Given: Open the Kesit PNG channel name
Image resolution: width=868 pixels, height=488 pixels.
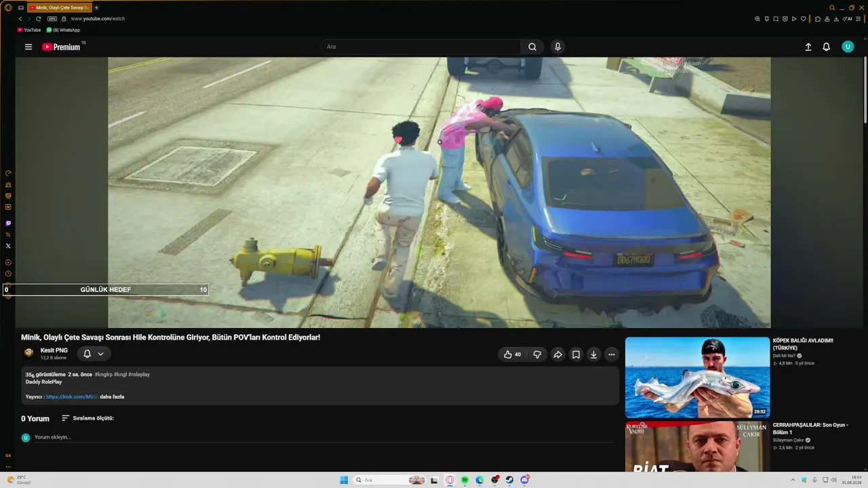Looking at the screenshot, I should (54, 350).
